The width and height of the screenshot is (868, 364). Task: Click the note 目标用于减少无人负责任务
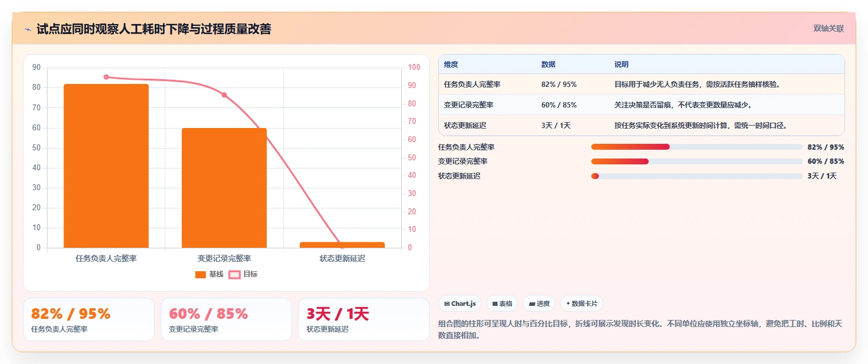657,85
